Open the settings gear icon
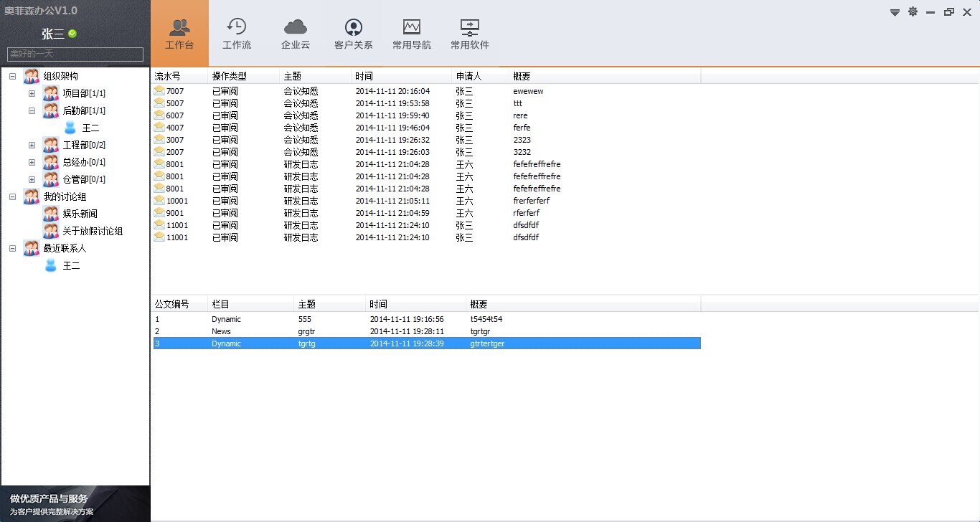 tap(913, 11)
